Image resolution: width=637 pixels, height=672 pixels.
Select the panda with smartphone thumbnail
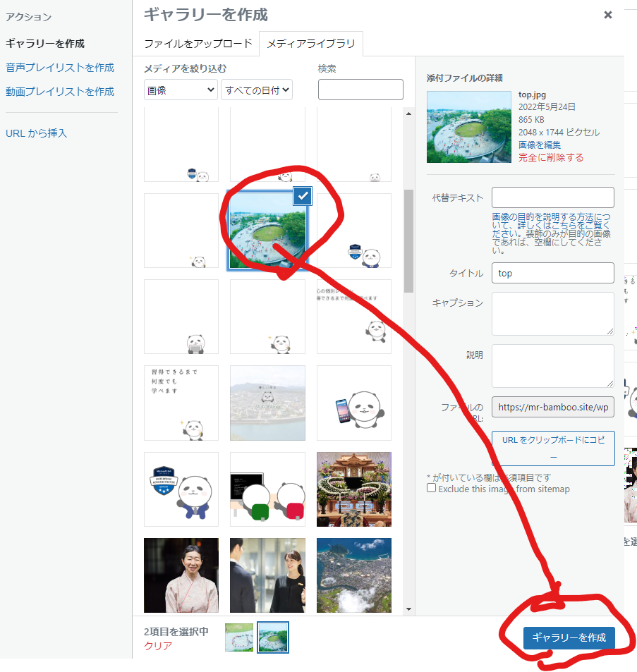click(353, 403)
